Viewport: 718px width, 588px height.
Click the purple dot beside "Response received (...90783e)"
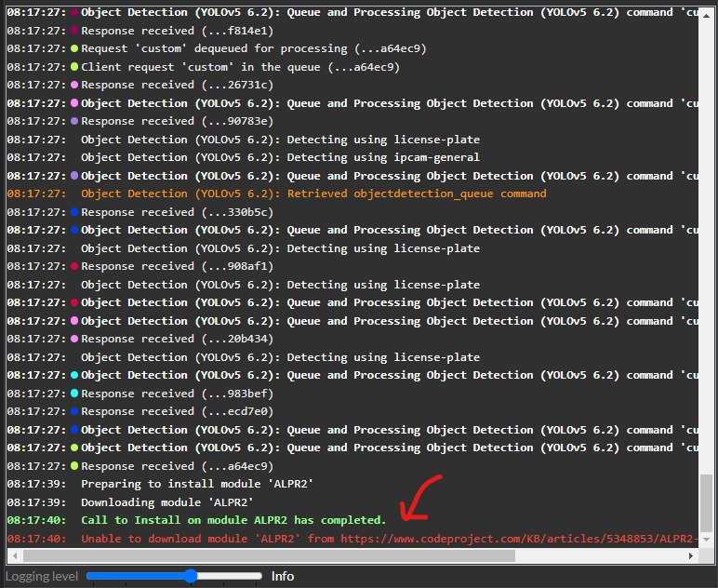click(74, 121)
